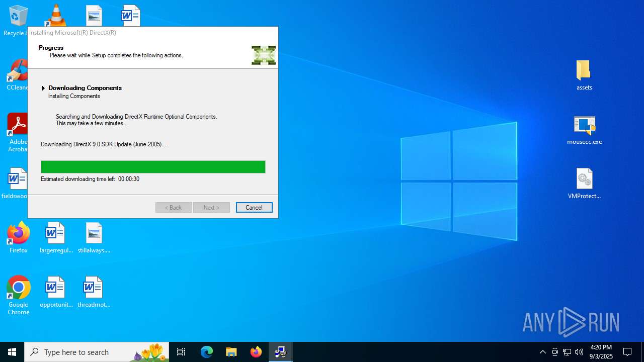The width and height of the screenshot is (644, 362).
Task: Select the VLC media player desktop icon
Action: (x=56, y=15)
